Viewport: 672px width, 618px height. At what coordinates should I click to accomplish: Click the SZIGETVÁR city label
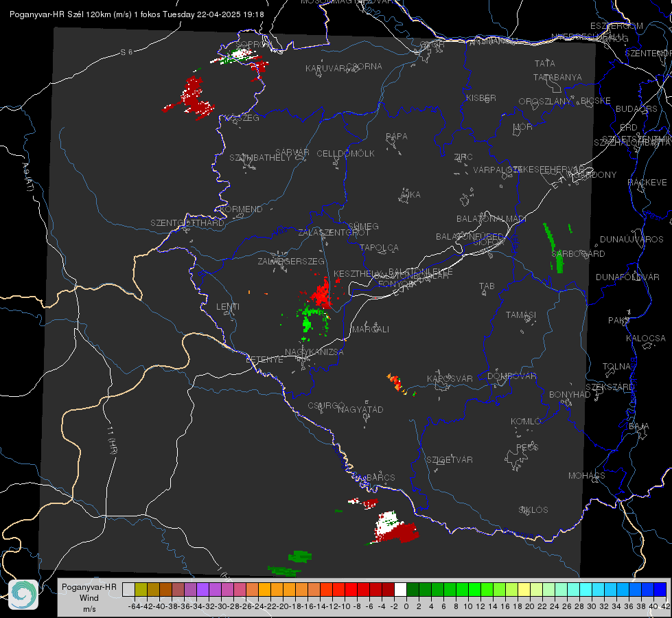click(x=450, y=459)
